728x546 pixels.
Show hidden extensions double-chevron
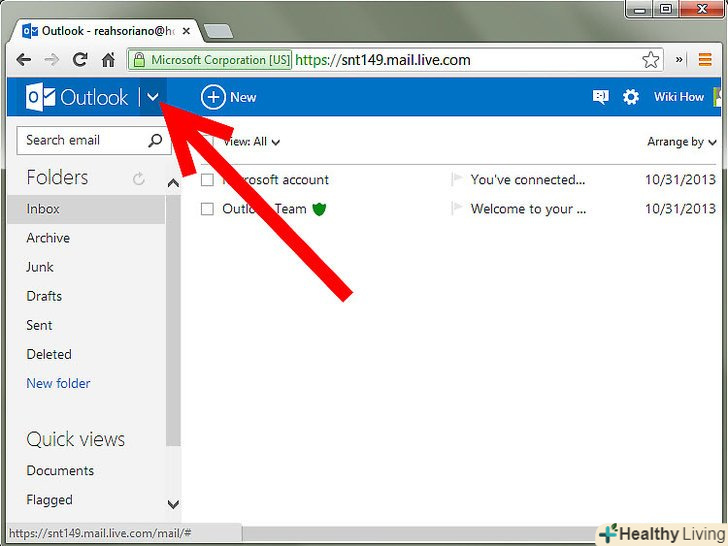(x=679, y=59)
